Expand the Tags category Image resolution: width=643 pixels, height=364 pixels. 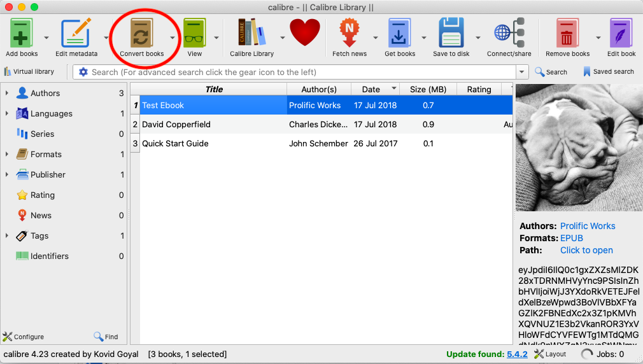[6, 235]
